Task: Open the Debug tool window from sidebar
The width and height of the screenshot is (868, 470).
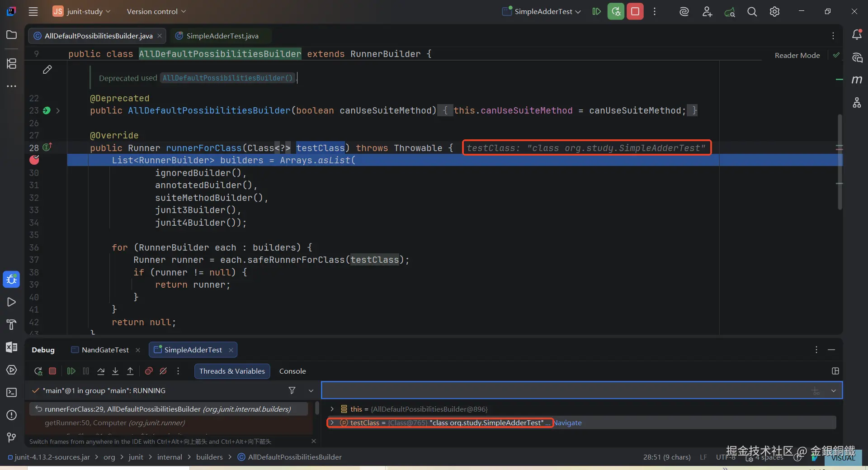Action: (11, 280)
